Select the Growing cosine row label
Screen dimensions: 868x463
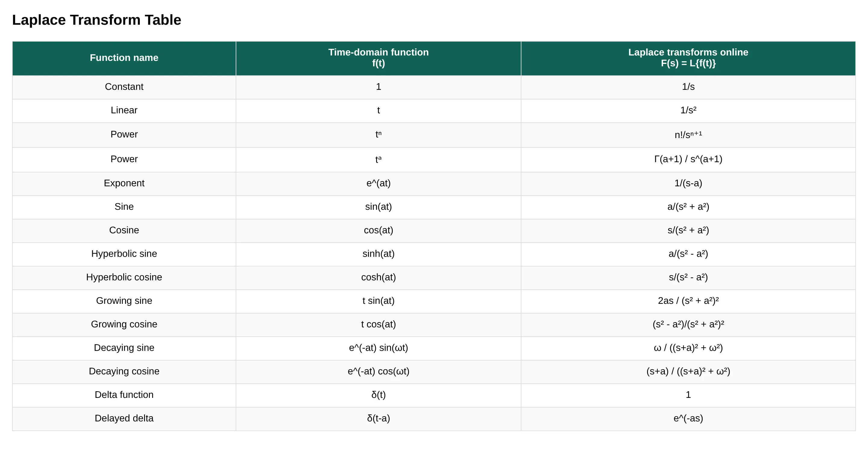tap(124, 324)
